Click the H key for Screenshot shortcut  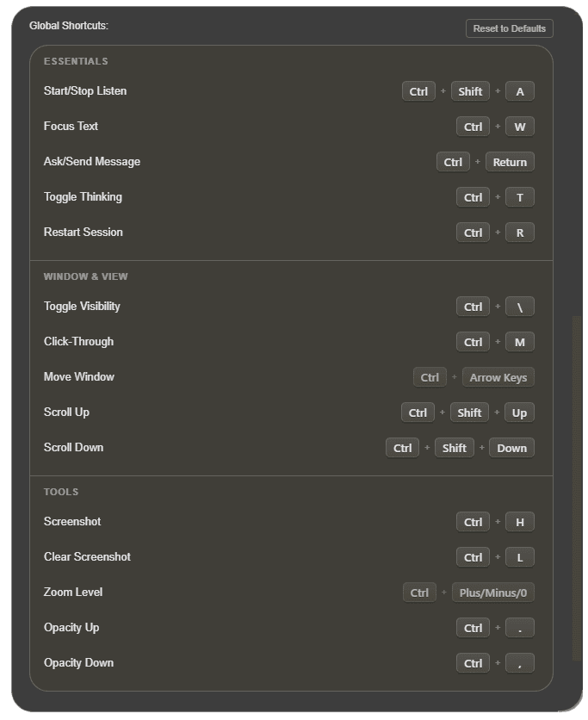tap(519, 521)
